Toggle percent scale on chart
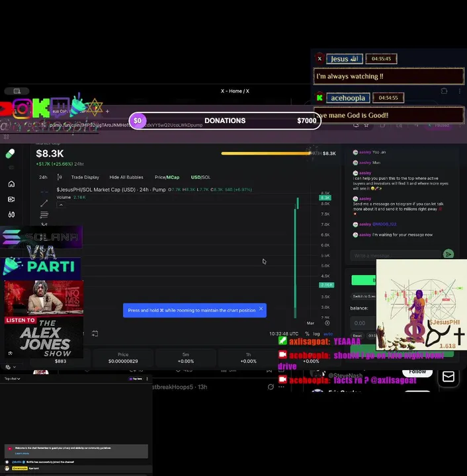Image resolution: width=467 pixels, height=476 pixels. click(307, 334)
